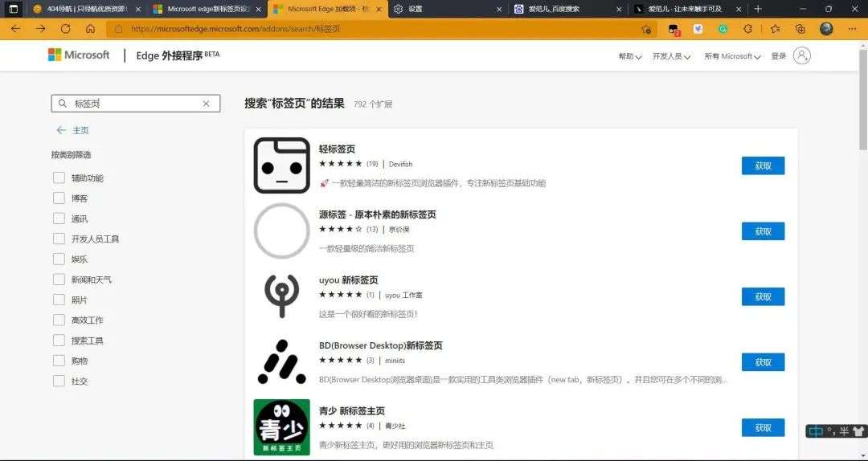
Task: Open 源标签 - 原本朴素的新标签页 title
Action: [x=378, y=214]
